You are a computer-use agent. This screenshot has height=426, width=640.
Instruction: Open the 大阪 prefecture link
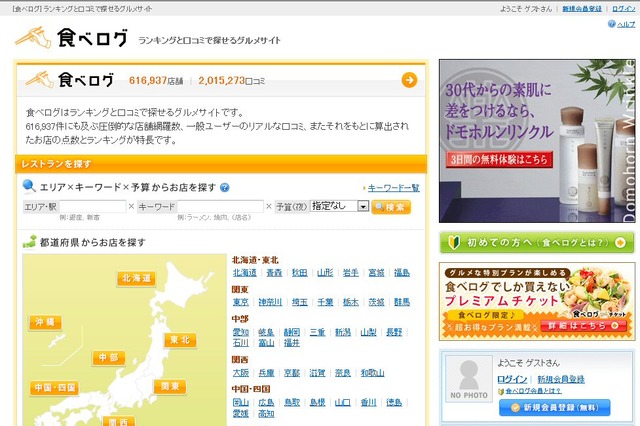(x=240, y=373)
